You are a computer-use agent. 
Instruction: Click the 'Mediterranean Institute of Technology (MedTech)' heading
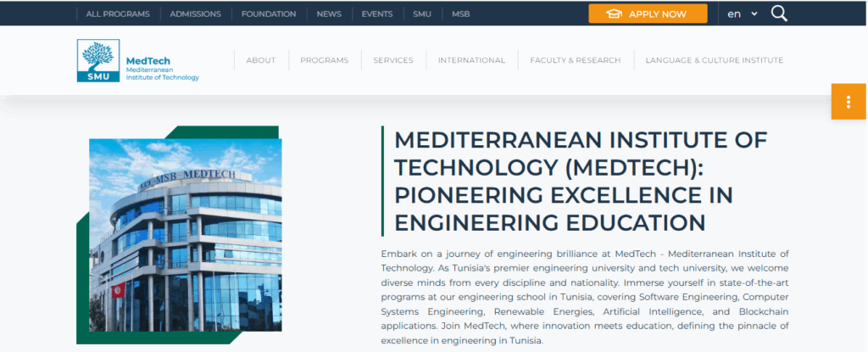point(581,182)
